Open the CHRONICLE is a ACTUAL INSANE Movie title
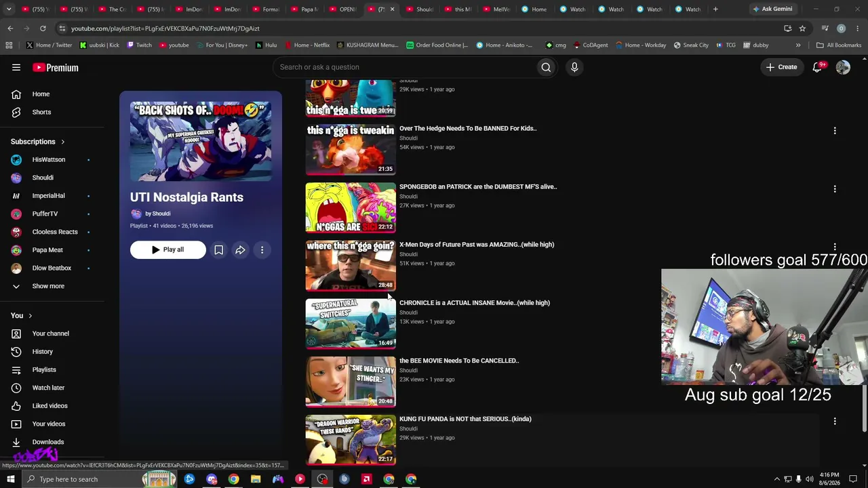The image size is (868, 488). coord(475,303)
